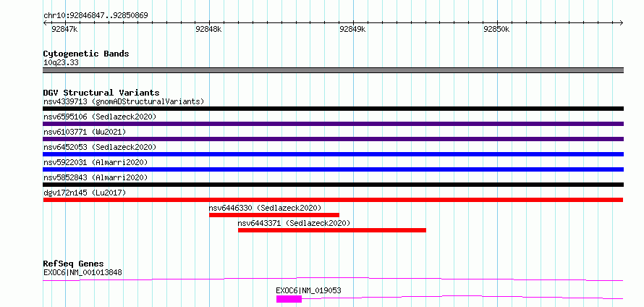Click the Cytogenetic Bands track title
644x307 pixels.
(x=86, y=54)
